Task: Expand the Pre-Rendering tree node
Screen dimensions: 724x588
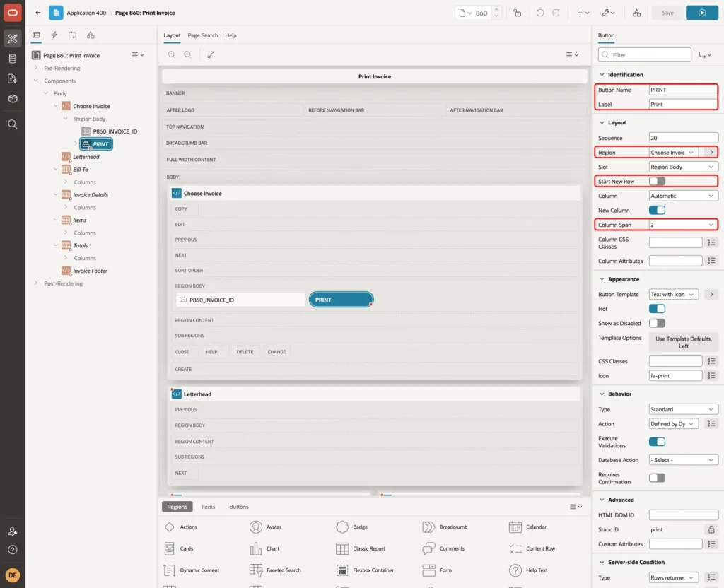Action: [x=36, y=68]
